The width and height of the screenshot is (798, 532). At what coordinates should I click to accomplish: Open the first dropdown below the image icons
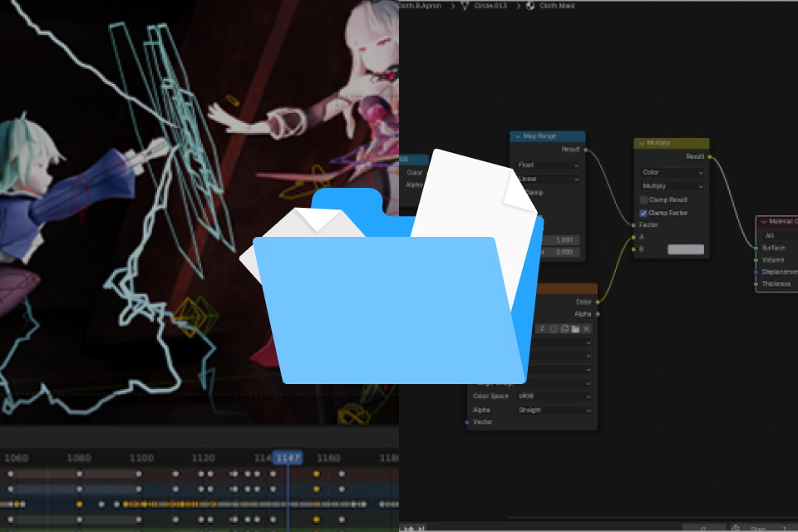click(x=563, y=342)
